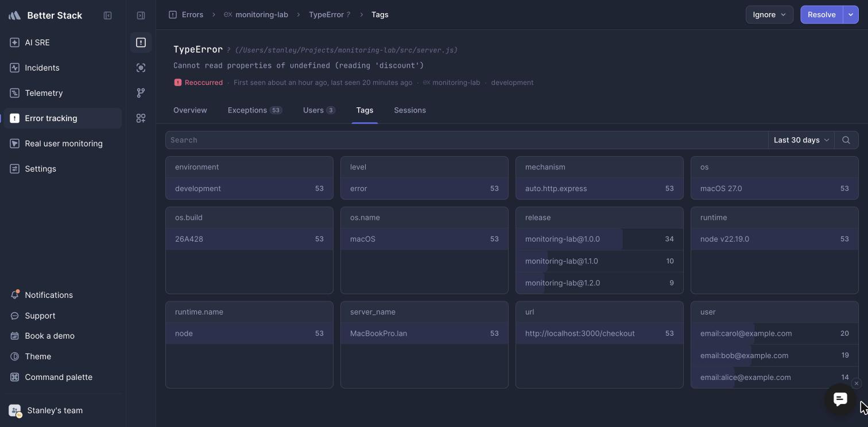Collapse the Better Stack sidebar

[x=107, y=15]
